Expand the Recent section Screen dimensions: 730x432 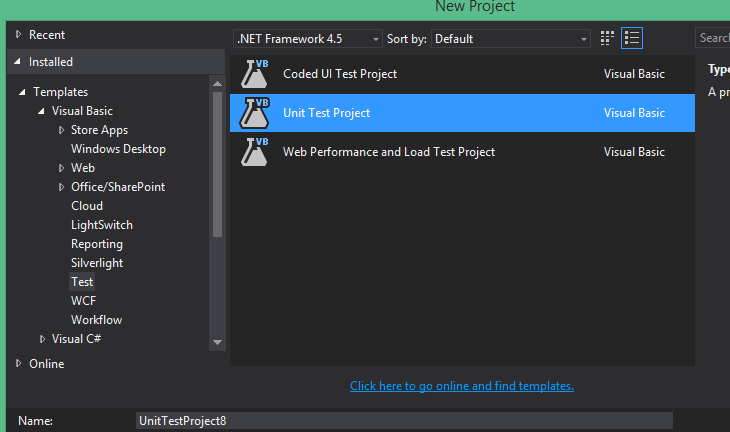click(18, 35)
